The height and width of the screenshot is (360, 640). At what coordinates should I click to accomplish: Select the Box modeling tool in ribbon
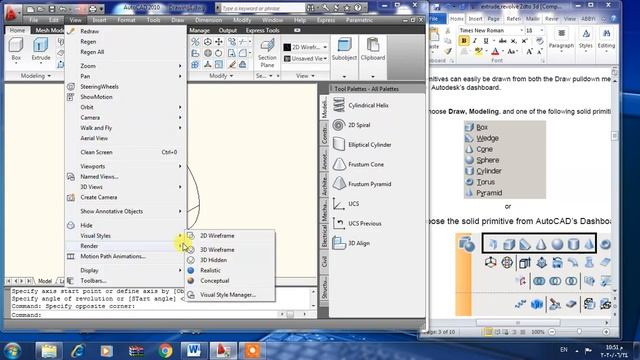16,49
